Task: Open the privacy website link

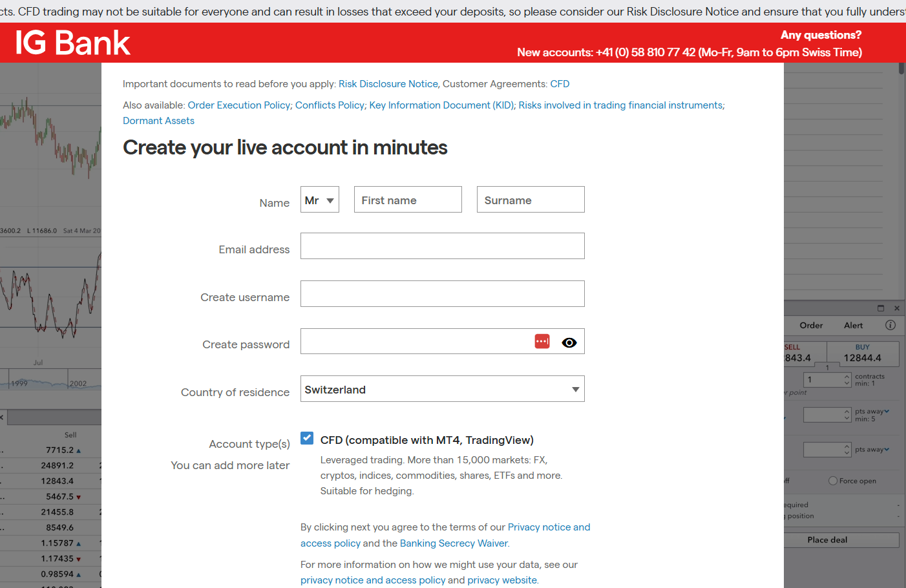Action: [x=502, y=580]
